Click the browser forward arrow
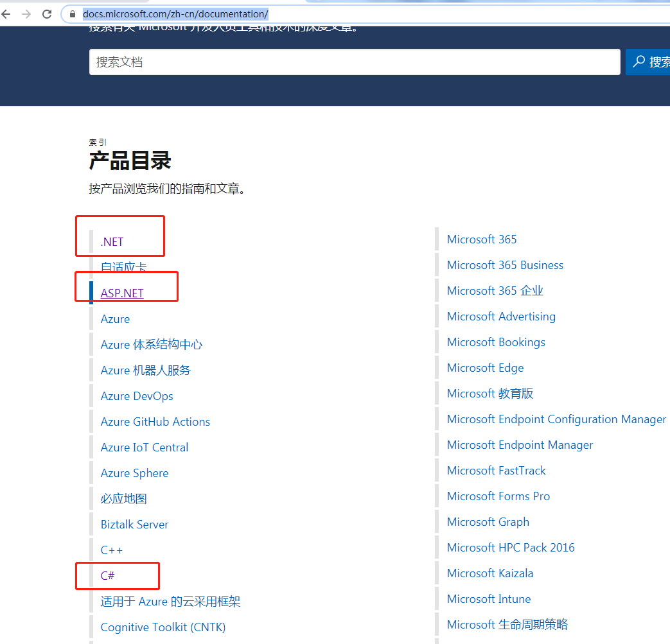 26,13
